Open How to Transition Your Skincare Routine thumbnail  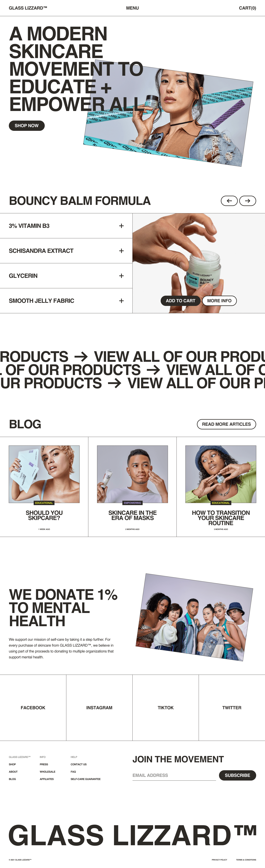coord(221,474)
